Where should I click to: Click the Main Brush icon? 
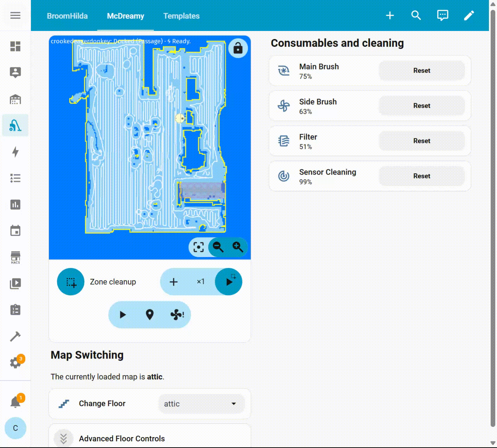click(x=284, y=70)
